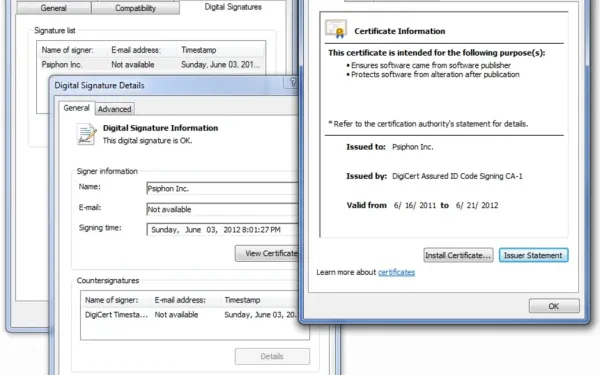The height and width of the screenshot is (375, 600).
Task: Click the Certificate Information heading
Action: click(399, 31)
